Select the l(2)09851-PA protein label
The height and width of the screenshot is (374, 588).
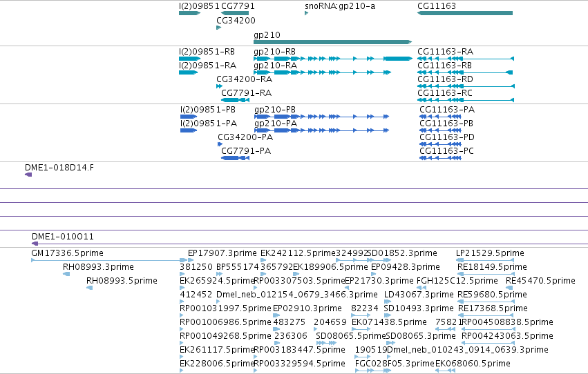209,123
